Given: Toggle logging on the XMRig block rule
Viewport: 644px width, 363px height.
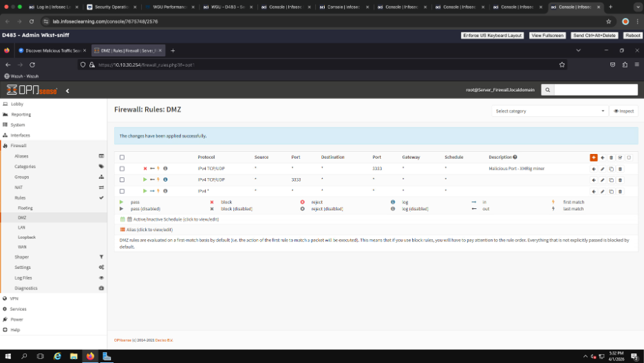Looking at the screenshot, I should [x=165, y=168].
